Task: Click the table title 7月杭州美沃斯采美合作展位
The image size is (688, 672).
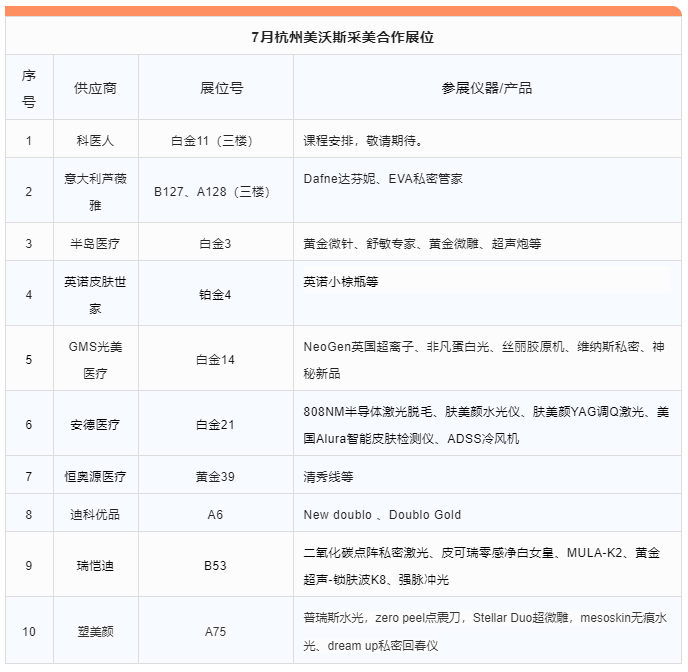Action: pyautogui.click(x=343, y=37)
